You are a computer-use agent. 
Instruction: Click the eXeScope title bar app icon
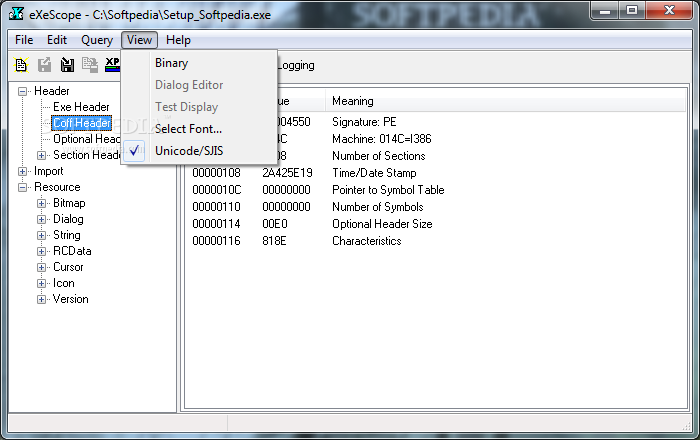pyautogui.click(x=16, y=14)
